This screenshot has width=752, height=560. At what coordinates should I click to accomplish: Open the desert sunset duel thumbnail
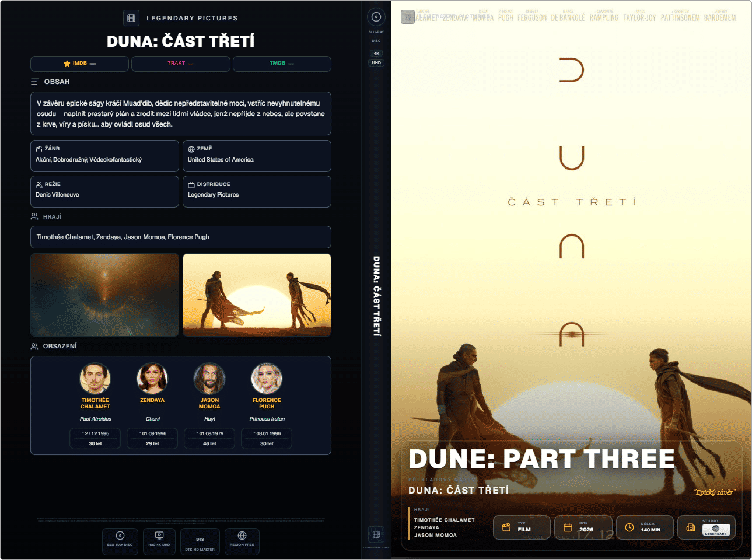[257, 295]
